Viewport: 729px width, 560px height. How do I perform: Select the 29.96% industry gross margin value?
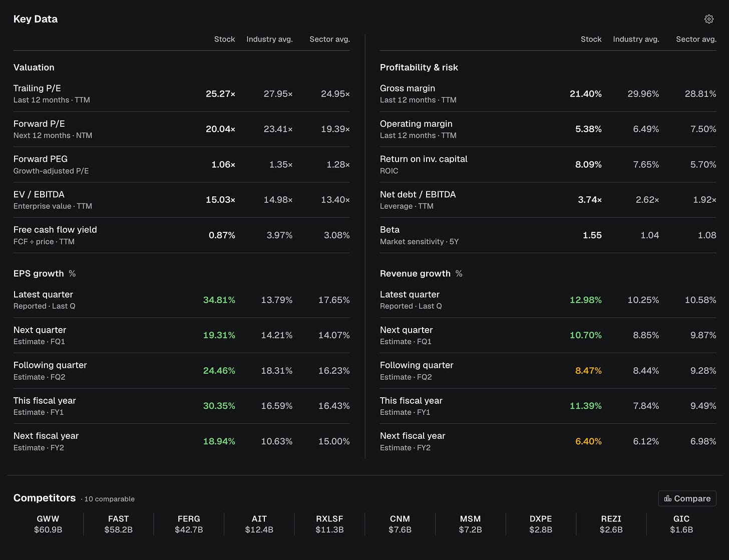(643, 94)
